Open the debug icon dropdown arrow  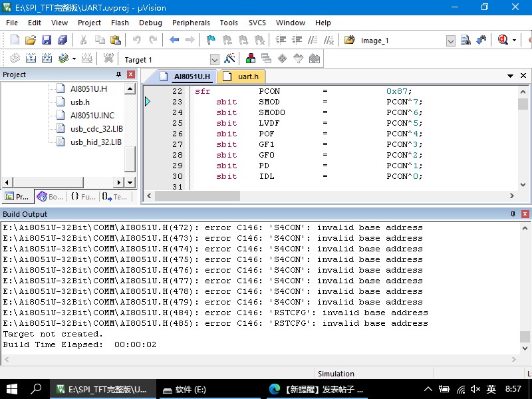(x=514, y=40)
